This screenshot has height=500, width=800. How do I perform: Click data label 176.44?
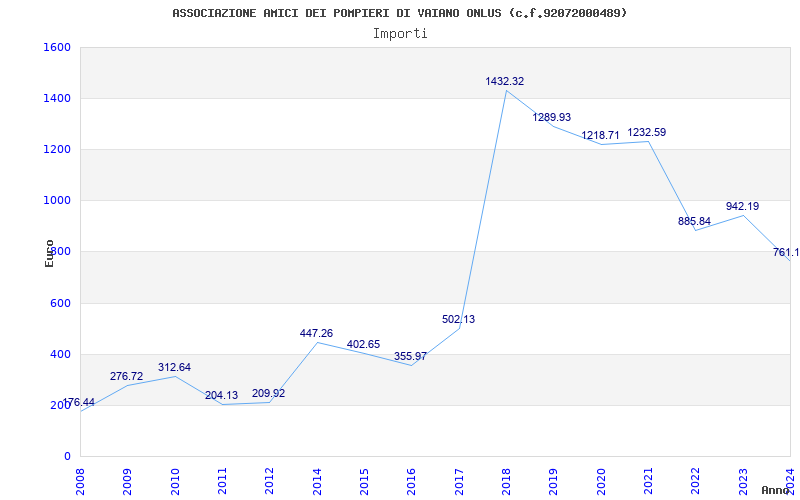[x=79, y=402]
